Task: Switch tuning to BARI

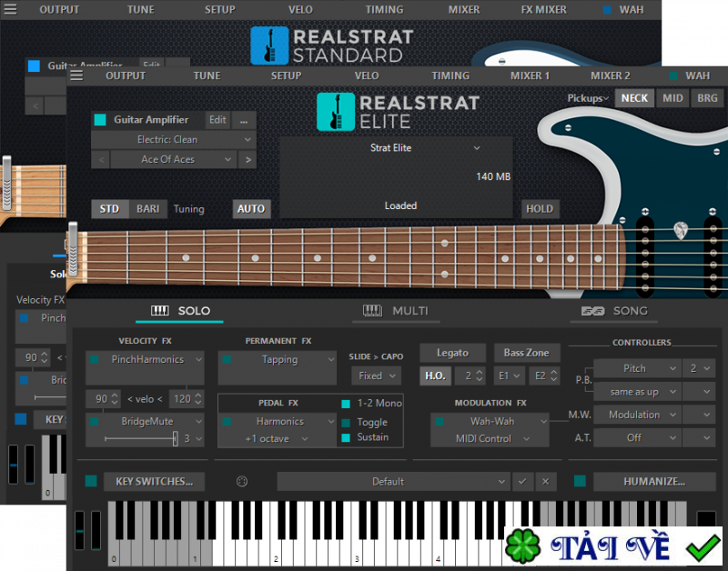Action: point(147,209)
